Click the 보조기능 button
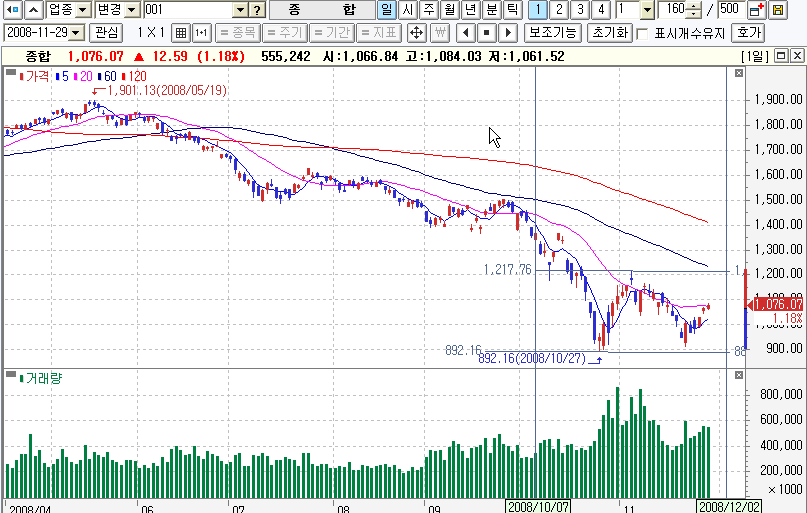This screenshot has width=807, height=513. 553,33
